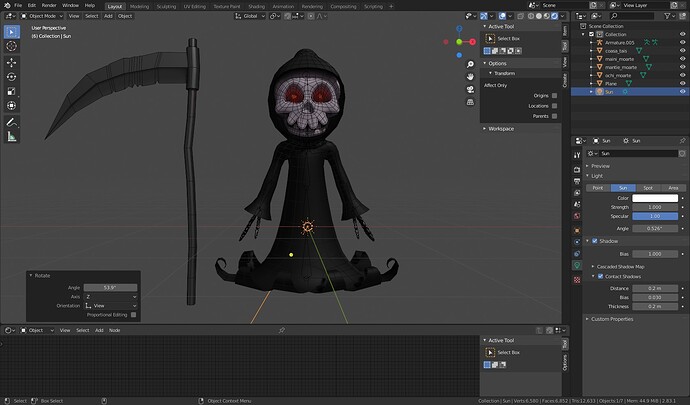The width and height of the screenshot is (690, 405).
Task: Expand the mantie_moarte tree row
Action: (x=591, y=67)
